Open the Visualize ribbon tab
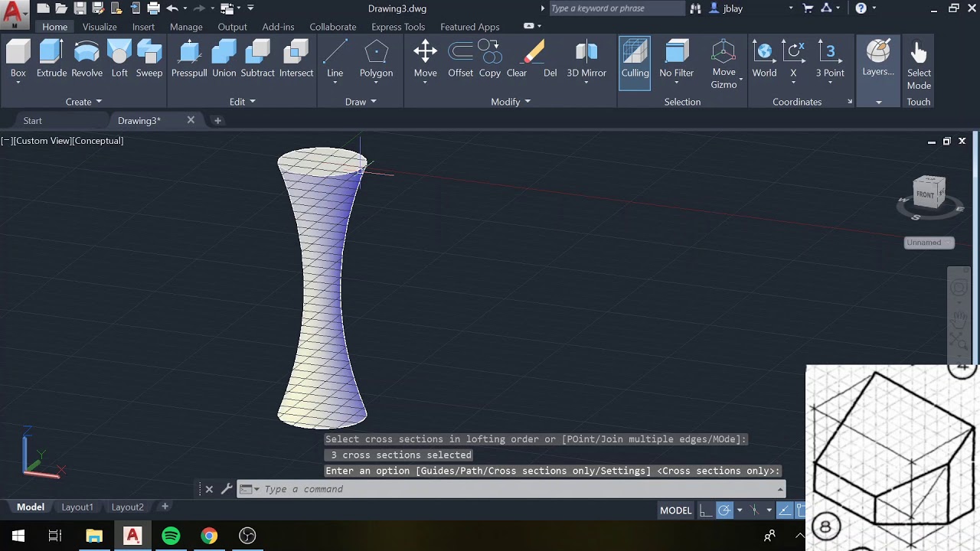This screenshot has width=980, height=551. (100, 27)
